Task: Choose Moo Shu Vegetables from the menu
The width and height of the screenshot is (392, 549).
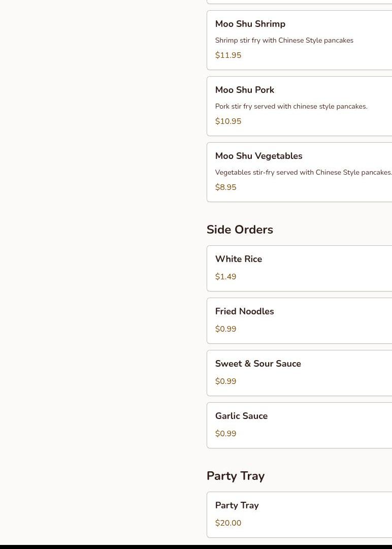Action: [x=258, y=156]
